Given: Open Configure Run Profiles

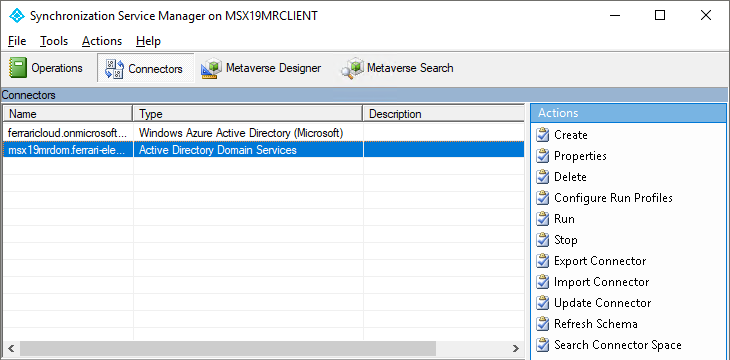Looking at the screenshot, I should pyautogui.click(x=613, y=198).
